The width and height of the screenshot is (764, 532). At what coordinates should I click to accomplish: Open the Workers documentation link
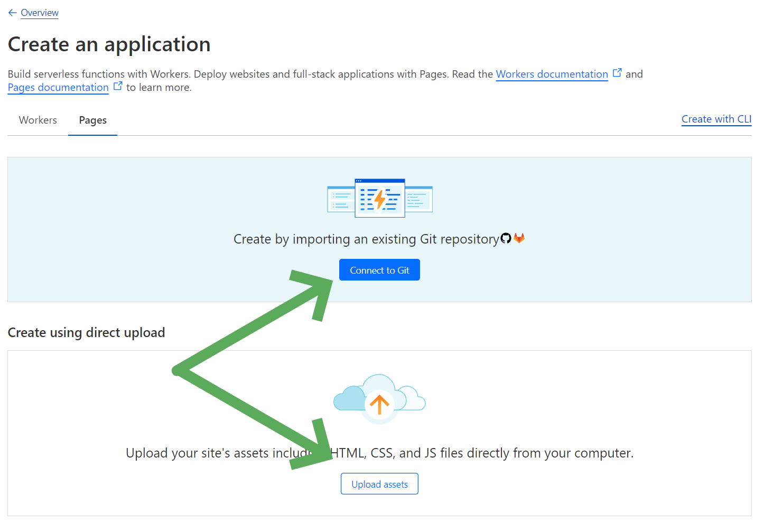[x=552, y=74]
